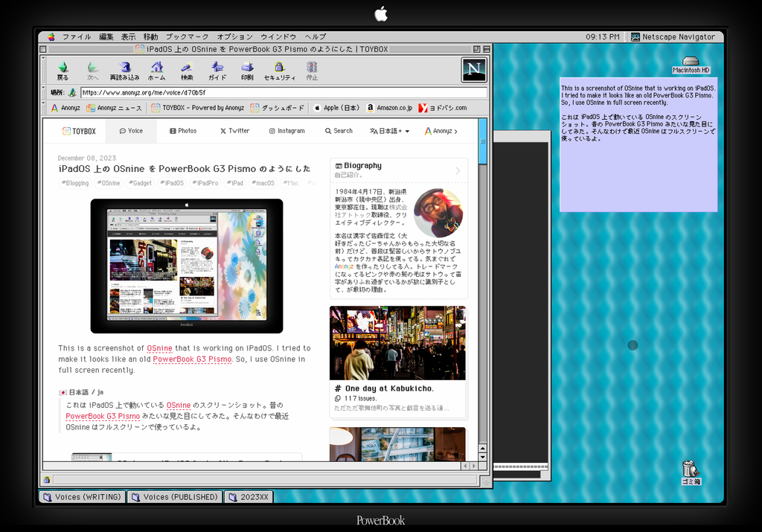Expand the Anonyz menu in site navigation
The image size is (762, 532).
pos(441,131)
